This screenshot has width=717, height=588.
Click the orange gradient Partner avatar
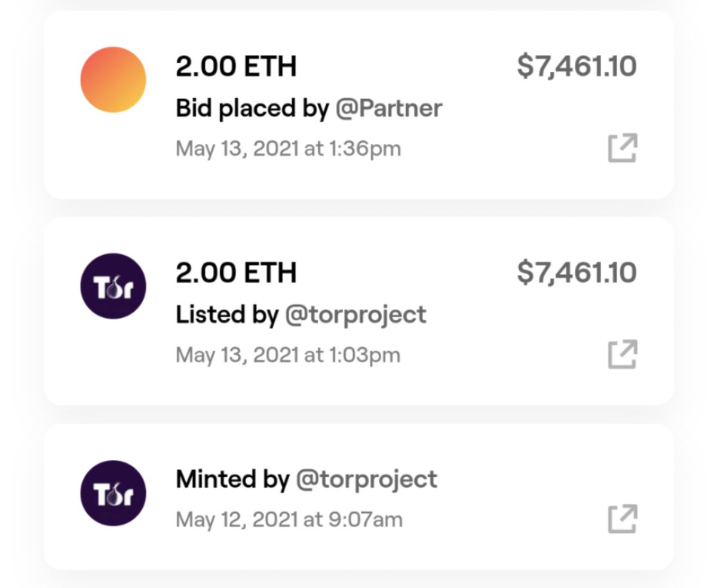point(113,79)
